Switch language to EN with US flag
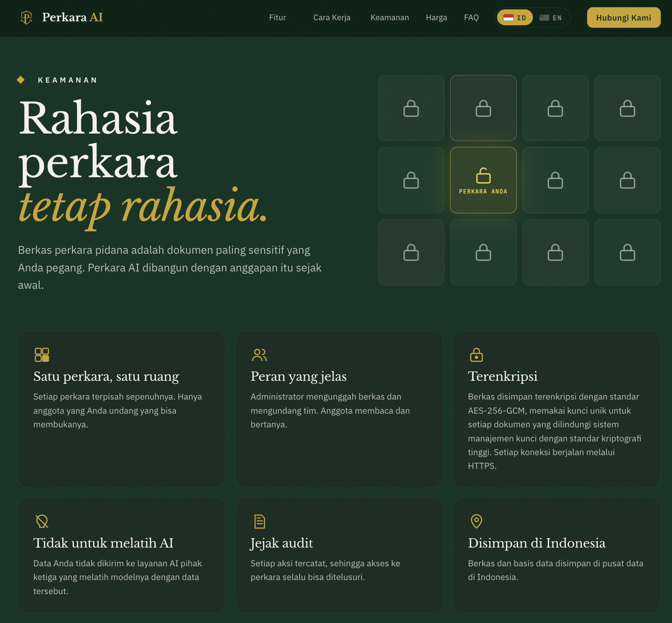This screenshot has width=672, height=623. (551, 18)
